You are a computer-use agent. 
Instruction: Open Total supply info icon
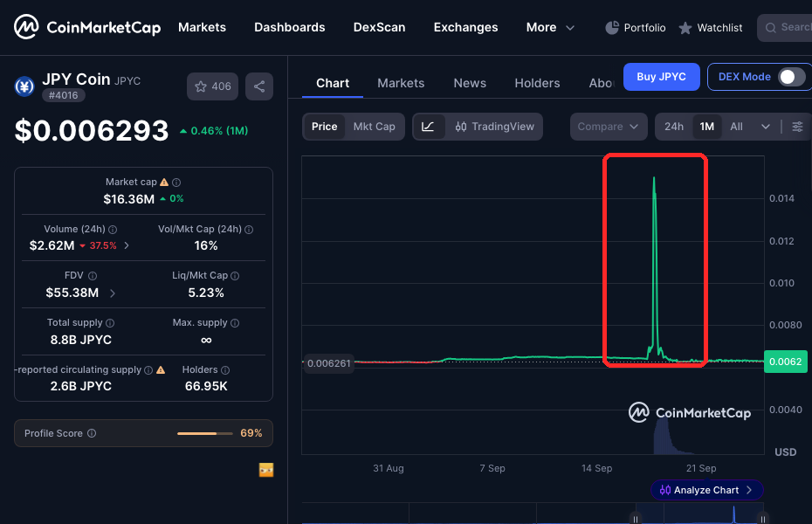point(110,323)
